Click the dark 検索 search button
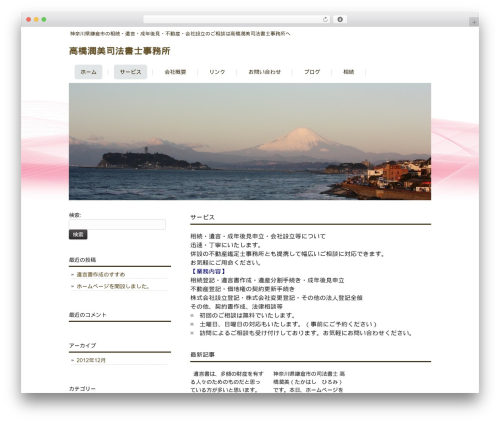Screen dimensions: 500x423 click(x=78, y=235)
